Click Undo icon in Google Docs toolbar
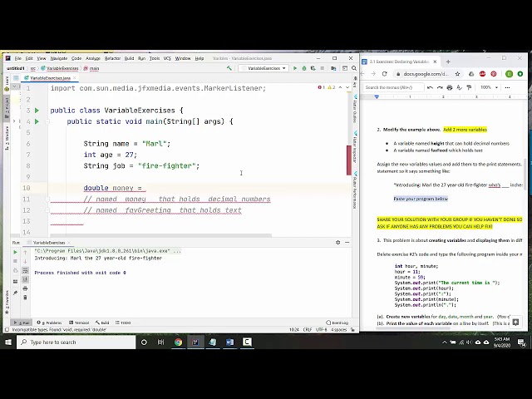This screenshot has width=532, height=399. tap(430, 87)
